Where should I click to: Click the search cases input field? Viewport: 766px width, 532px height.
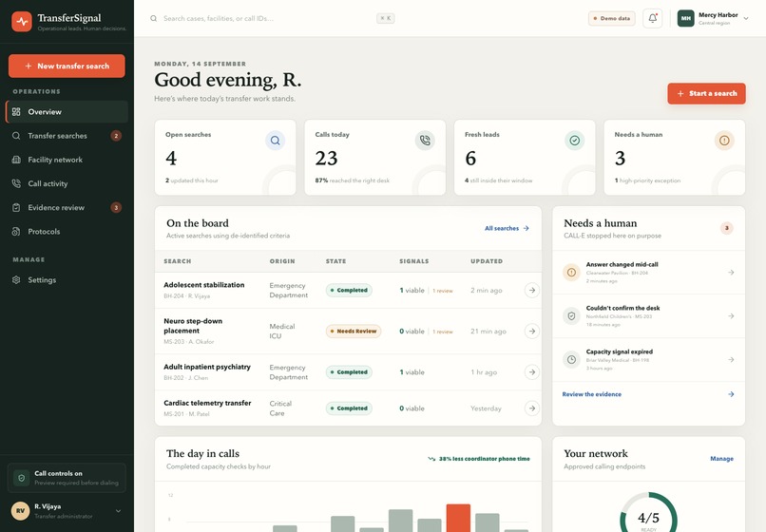(273, 19)
